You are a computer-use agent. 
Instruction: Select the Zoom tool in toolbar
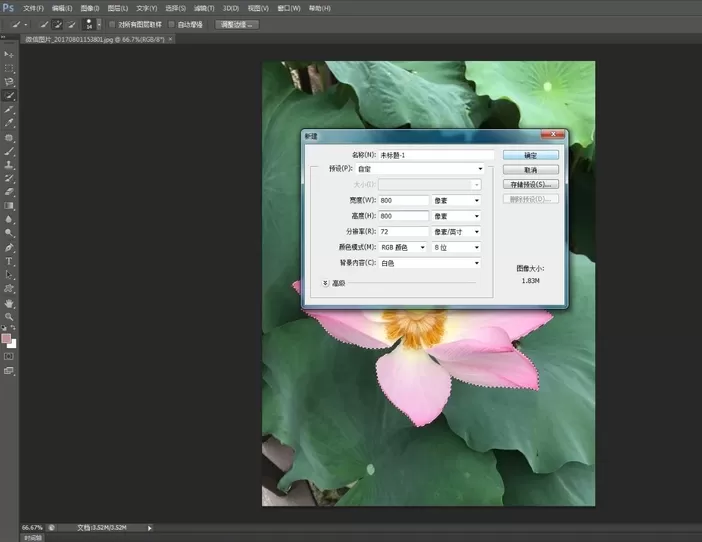pyautogui.click(x=9, y=317)
